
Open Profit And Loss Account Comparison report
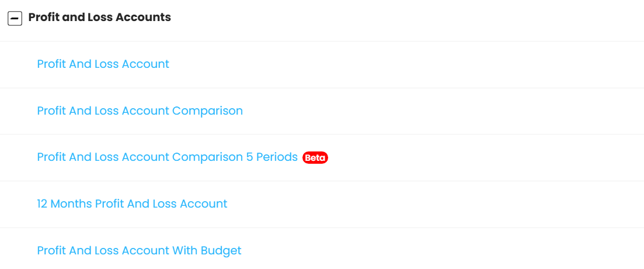pyautogui.click(x=140, y=111)
